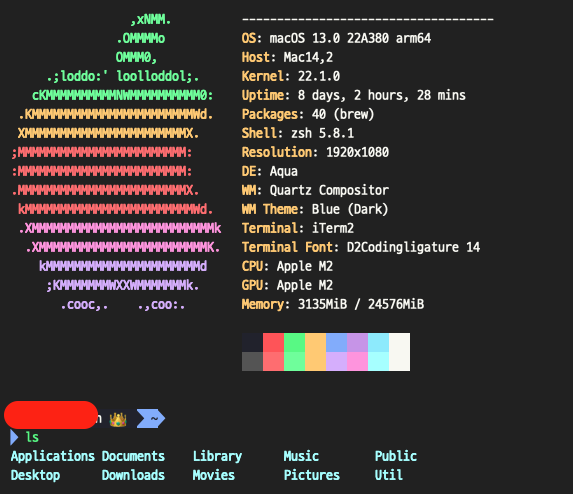Click the crown emoji in the prompt

[118, 419]
